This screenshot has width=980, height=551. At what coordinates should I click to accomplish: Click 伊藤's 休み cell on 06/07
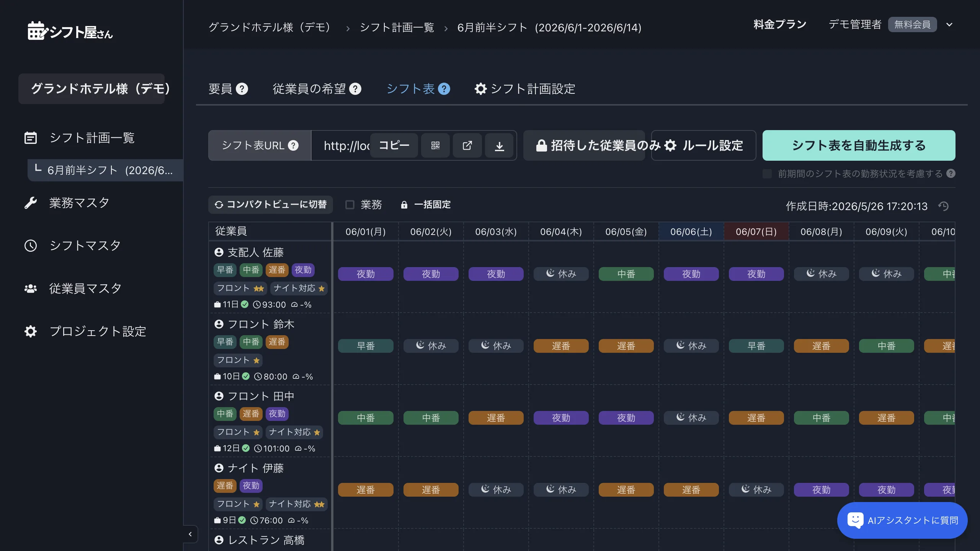[756, 490]
